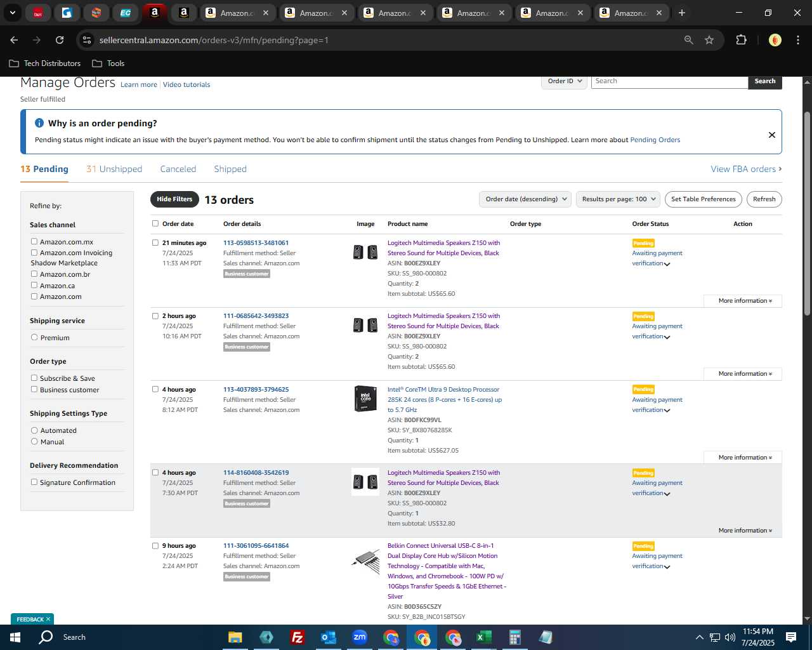Switch to the Canceled tab
Screen dimensions: 812x650
(x=178, y=169)
